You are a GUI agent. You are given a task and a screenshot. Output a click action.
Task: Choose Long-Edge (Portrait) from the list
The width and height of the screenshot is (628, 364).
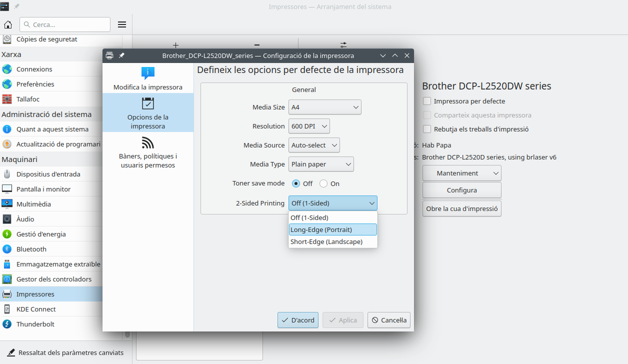pos(332,229)
